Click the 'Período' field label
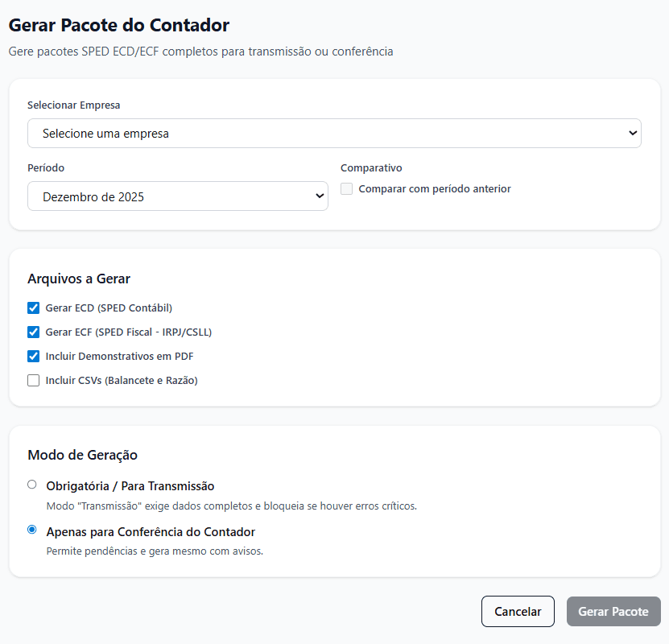 [46, 168]
